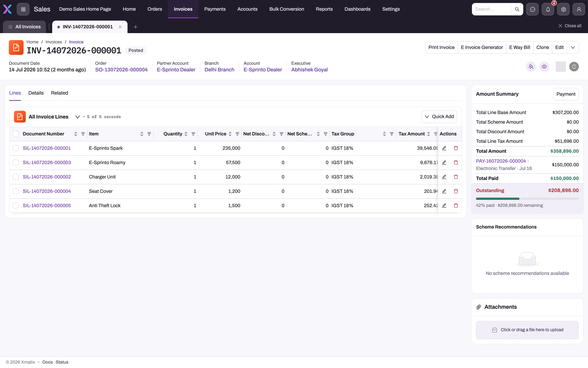Toggle the eye watch icon
The image size is (588, 368).
[544, 67]
